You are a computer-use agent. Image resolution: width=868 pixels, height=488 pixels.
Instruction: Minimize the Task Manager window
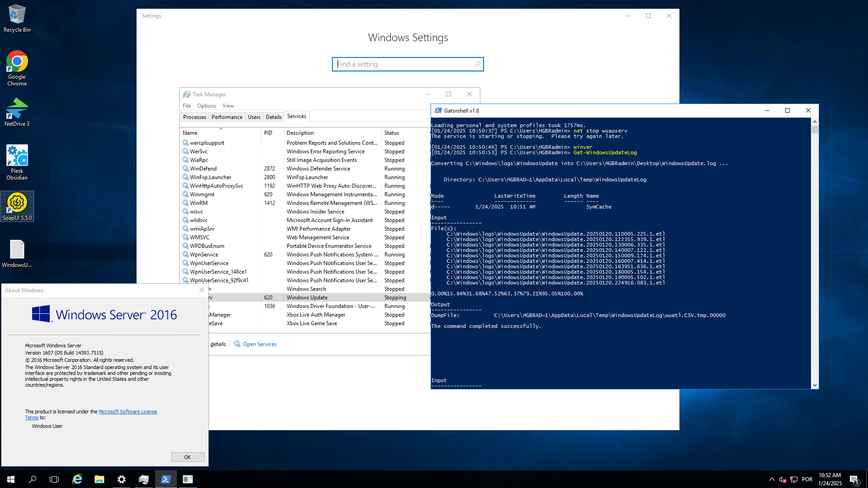pyautogui.click(x=428, y=95)
